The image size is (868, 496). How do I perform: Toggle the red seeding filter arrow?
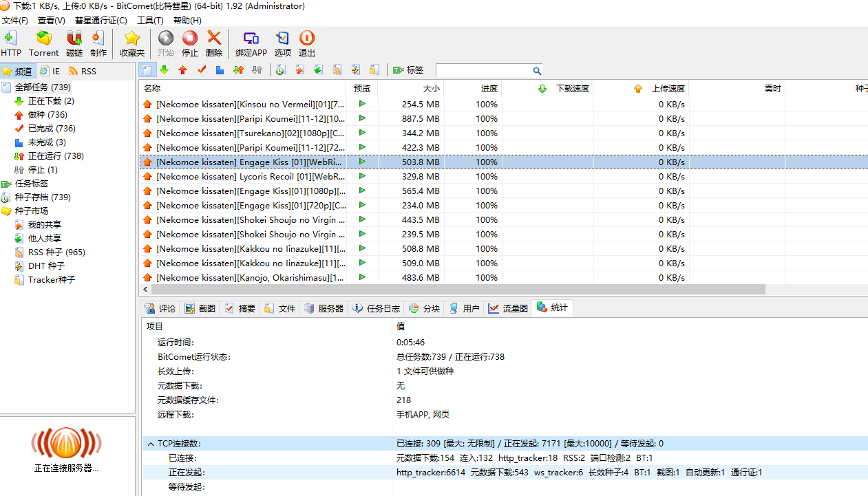[182, 69]
